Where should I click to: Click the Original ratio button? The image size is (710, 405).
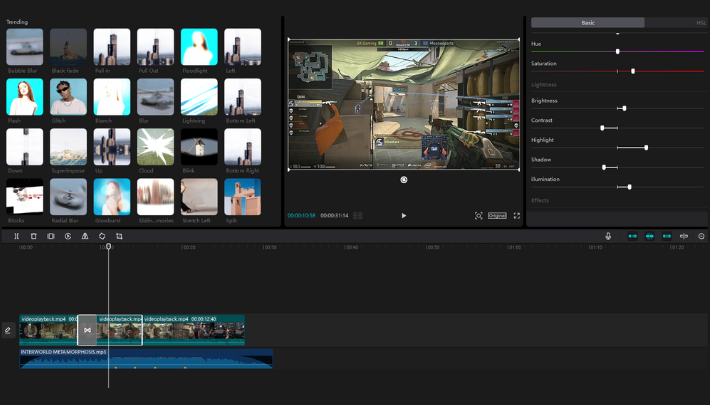[497, 216]
